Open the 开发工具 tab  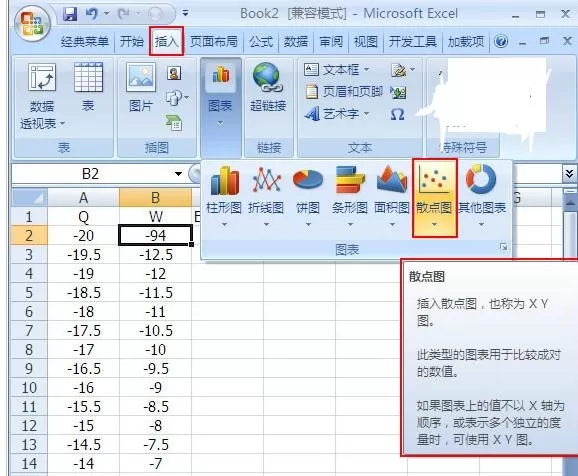(x=412, y=41)
